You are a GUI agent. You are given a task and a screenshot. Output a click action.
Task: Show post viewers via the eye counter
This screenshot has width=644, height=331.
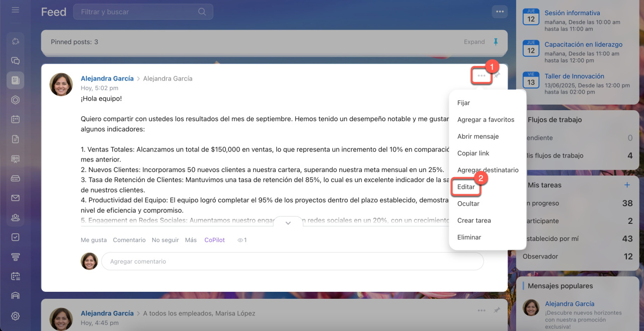(242, 240)
